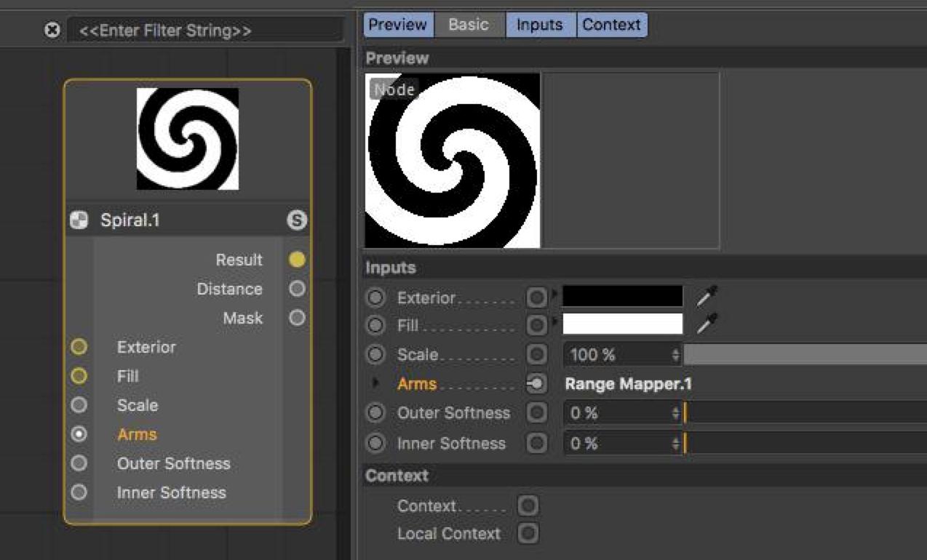Toggle the animation dot beside Outer Softness
Viewport: 927px width, 560px height.
[x=375, y=413]
